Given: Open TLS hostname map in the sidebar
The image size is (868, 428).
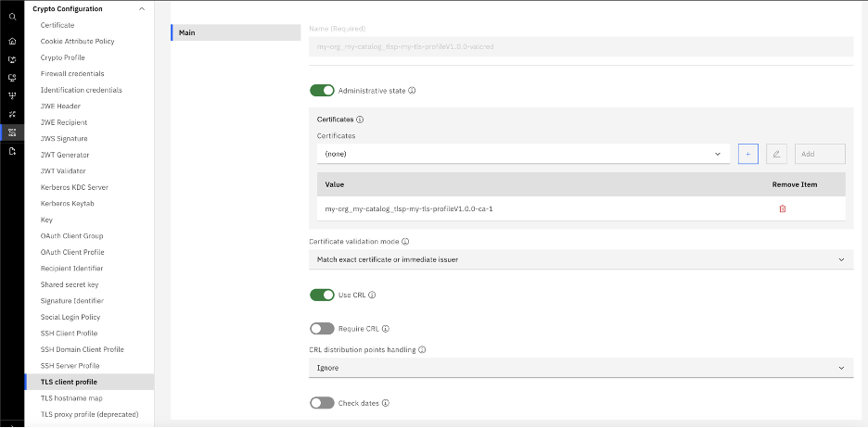Looking at the screenshot, I should (x=71, y=398).
